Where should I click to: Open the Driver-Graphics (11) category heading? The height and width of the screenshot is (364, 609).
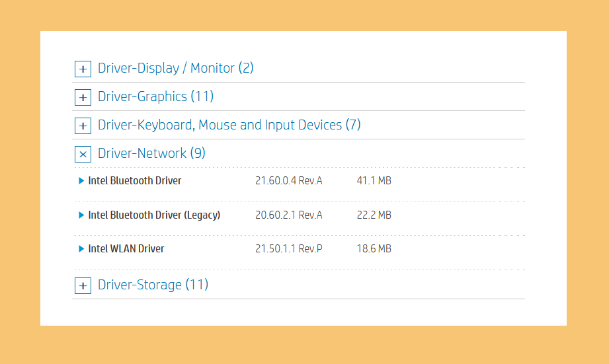click(156, 96)
